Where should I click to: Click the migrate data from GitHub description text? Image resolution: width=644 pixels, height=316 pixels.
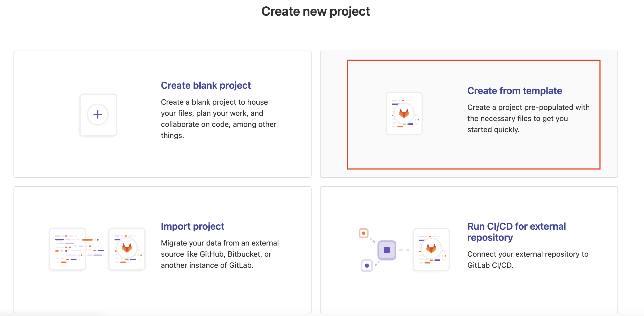click(x=220, y=254)
